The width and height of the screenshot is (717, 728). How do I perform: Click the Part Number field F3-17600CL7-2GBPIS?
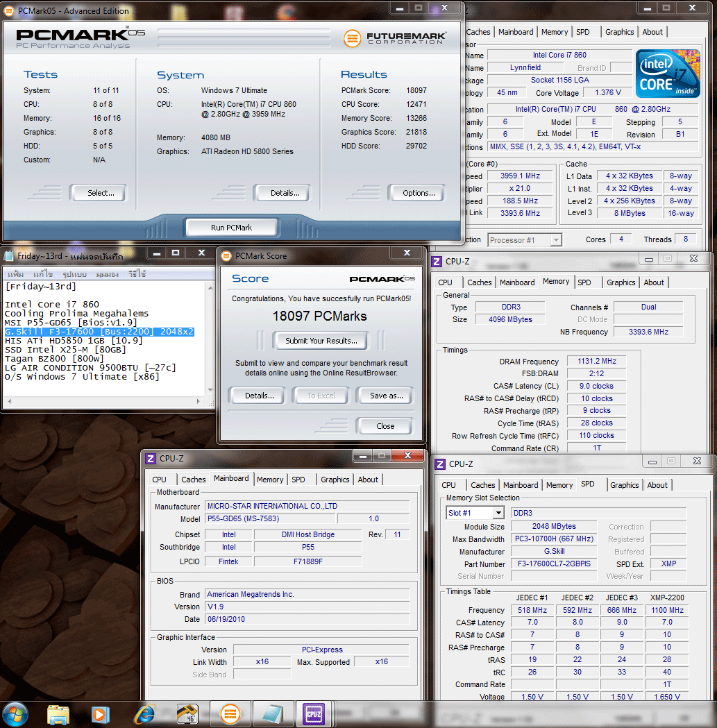coord(553,564)
